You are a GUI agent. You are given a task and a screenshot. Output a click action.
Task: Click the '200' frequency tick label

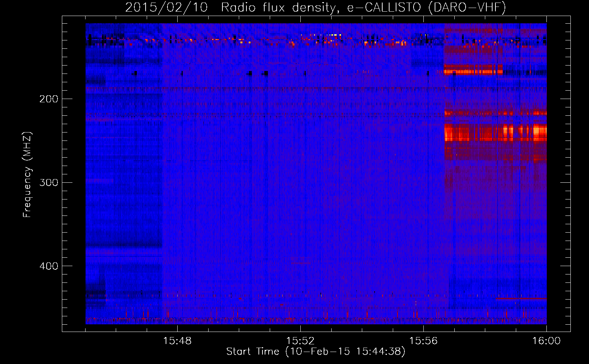(x=49, y=99)
